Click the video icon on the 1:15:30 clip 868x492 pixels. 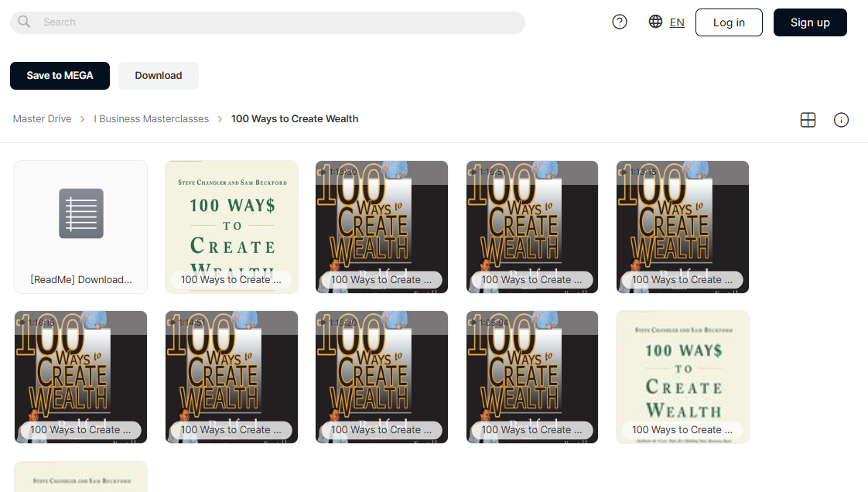coord(322,172)
